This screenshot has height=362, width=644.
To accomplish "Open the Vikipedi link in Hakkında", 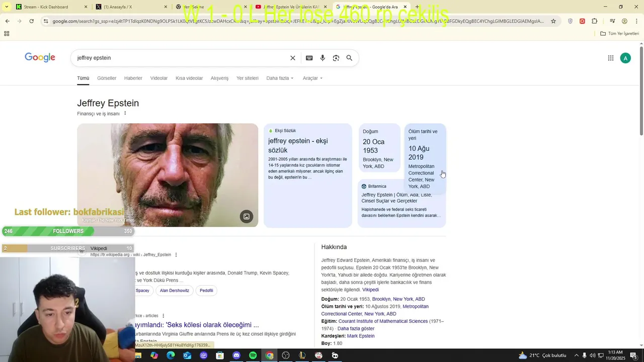I will click(x=370, y=290).
